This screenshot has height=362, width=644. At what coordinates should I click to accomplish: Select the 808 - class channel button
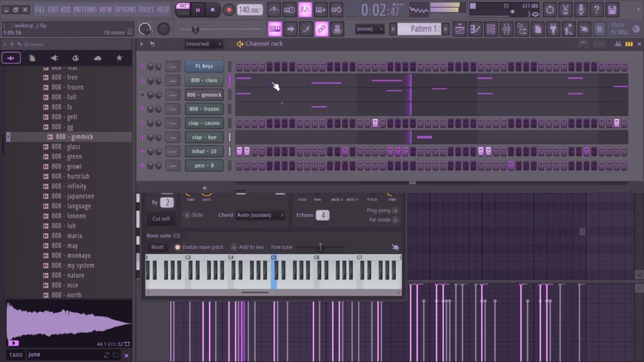(204, 80)
